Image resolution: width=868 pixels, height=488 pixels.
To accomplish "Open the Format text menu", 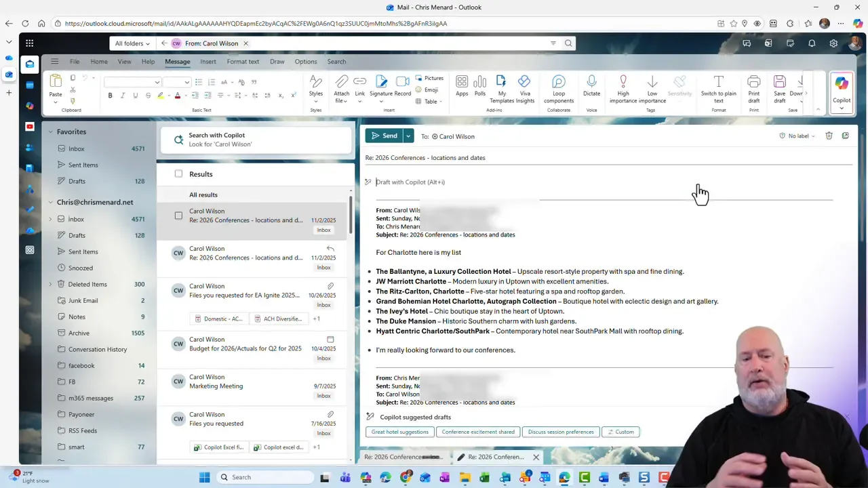I will pyautogui.click(x=243, y=61).
